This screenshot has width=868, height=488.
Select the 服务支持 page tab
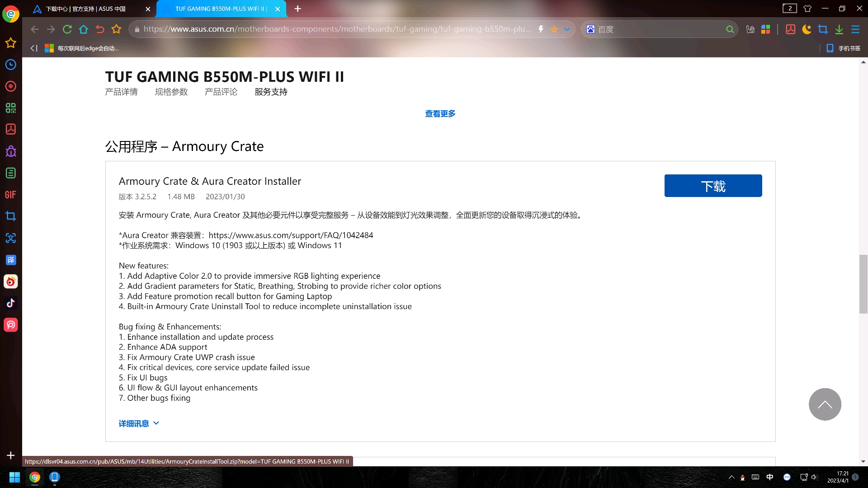point(271,92)
